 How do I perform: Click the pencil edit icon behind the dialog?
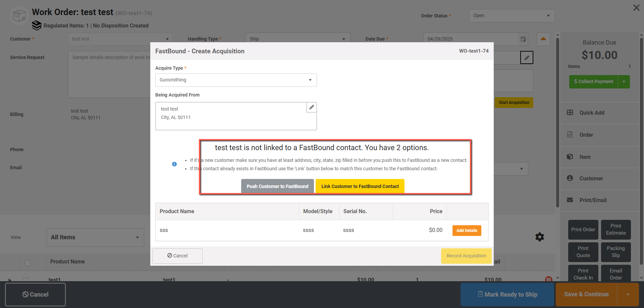click(527, 58)
